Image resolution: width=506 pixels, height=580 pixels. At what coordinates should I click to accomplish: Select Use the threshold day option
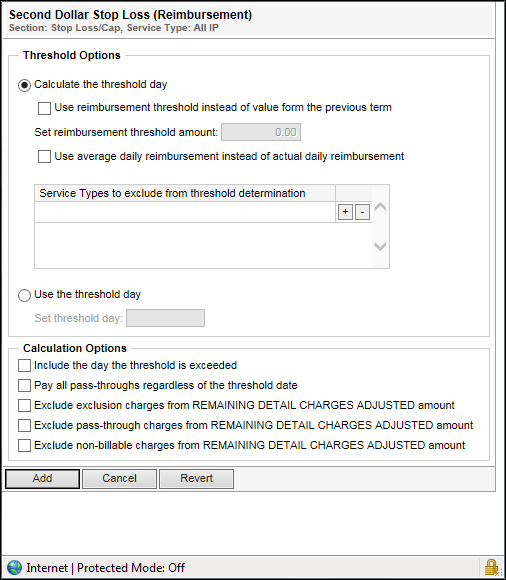[x=24, y=295]
